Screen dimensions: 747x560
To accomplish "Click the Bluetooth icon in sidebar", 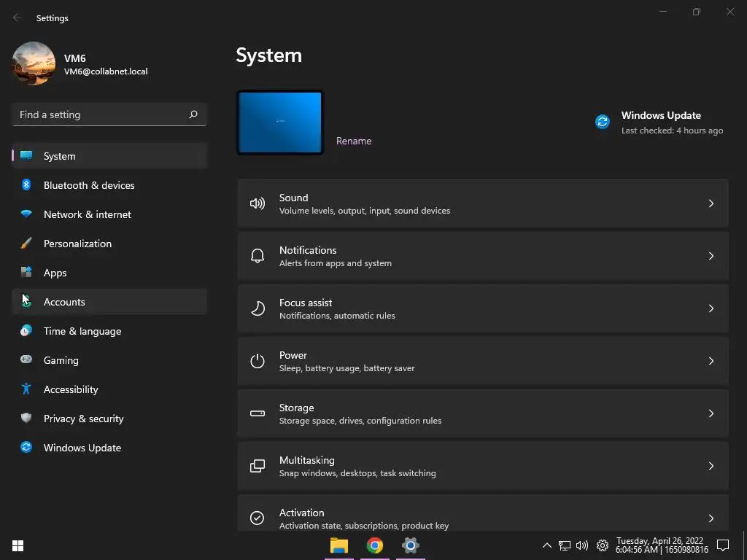I will pos(26,184).
